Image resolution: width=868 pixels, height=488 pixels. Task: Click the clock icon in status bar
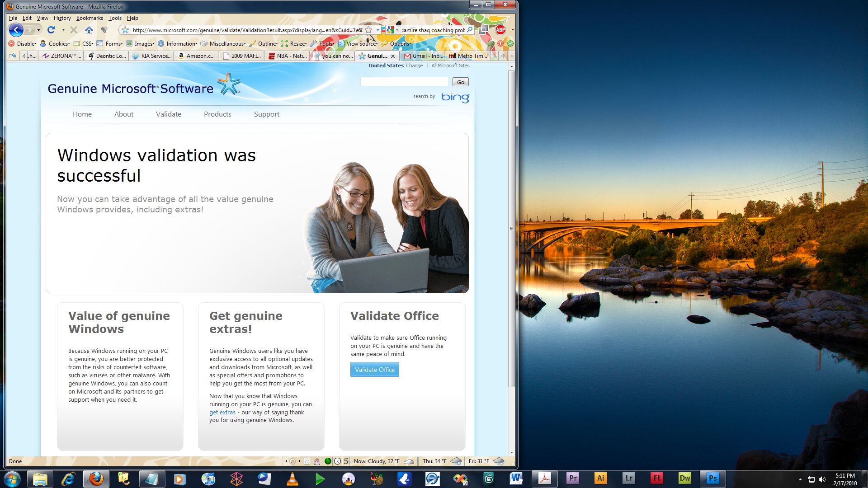(337, 461)
